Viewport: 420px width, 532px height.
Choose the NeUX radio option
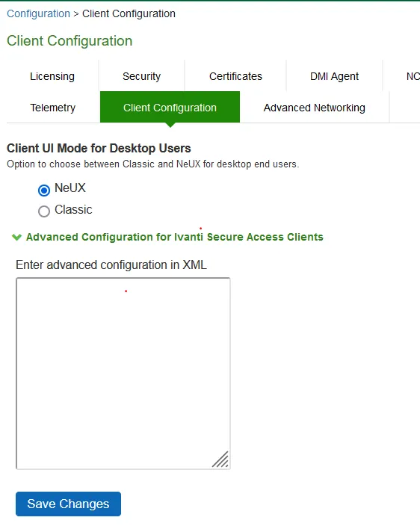click(x=44, y=190)
